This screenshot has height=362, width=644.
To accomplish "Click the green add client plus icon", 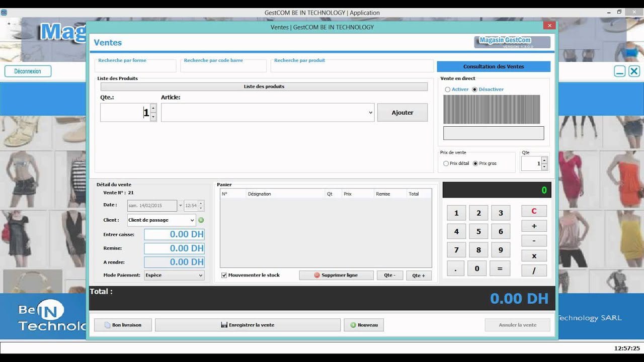I will click(x=201, y=220).
